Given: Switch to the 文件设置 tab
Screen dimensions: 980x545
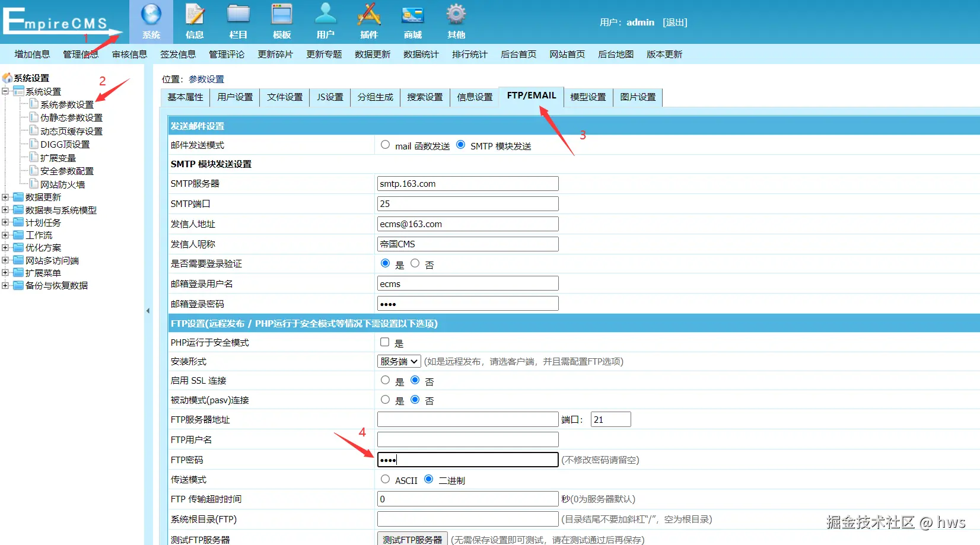Looking at the screenshot, I should pos(285,97).
